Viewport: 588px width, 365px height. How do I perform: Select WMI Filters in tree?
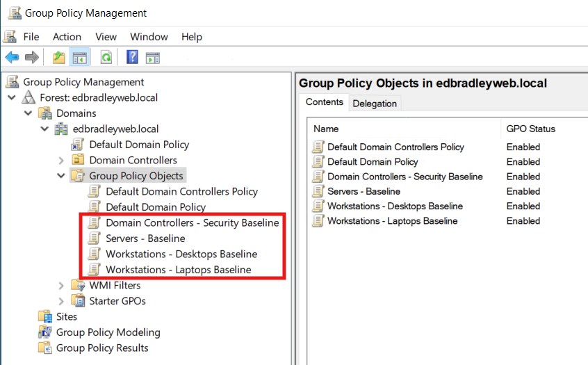tap(115, 286)
